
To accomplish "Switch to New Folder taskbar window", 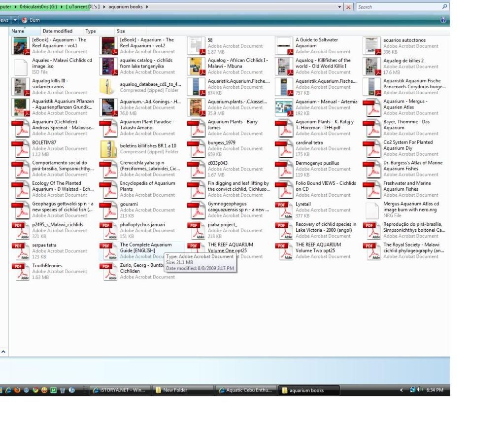I will (x=182, y=390).
